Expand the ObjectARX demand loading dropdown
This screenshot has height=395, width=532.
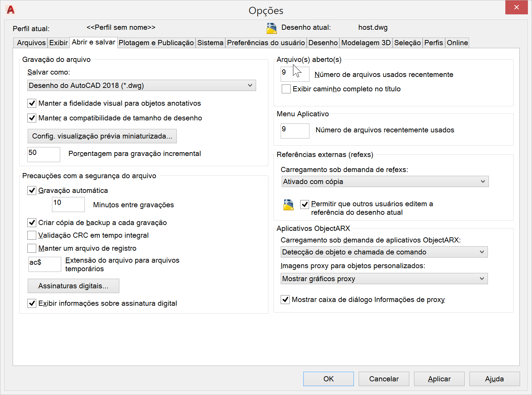(384, 252)
